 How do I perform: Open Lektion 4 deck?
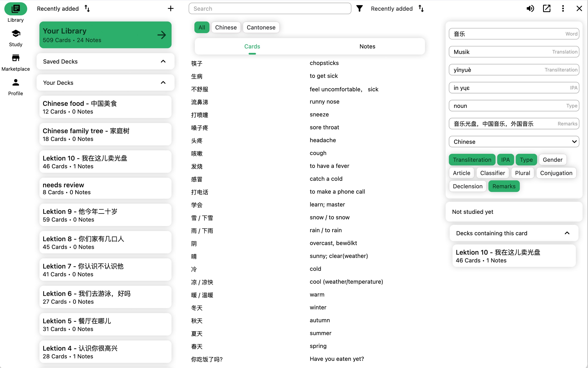tap(105, 352)
